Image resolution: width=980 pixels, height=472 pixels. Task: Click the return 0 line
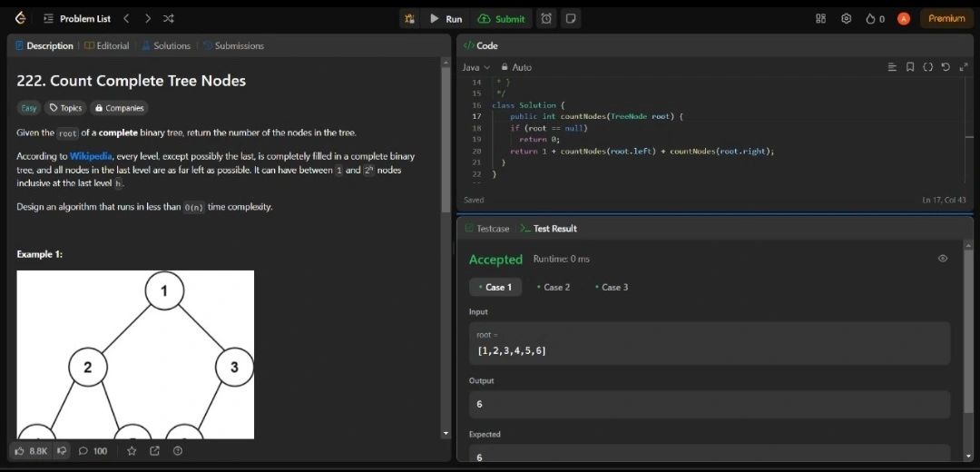tap(539, 140)
